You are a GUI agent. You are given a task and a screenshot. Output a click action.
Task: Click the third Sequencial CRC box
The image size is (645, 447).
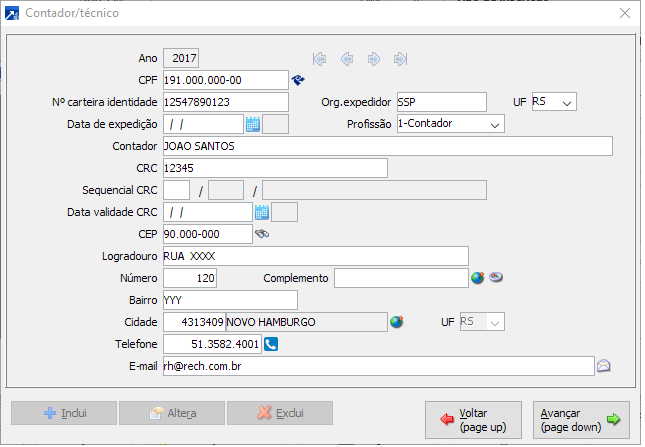[374, 190]
